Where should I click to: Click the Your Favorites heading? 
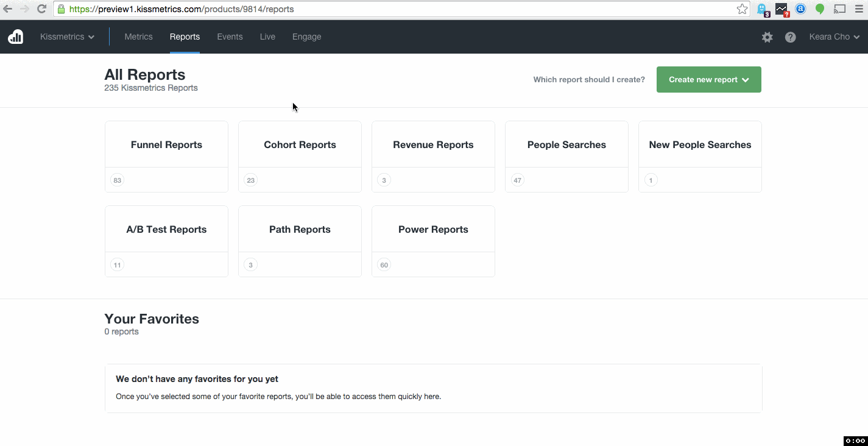pos(152,319)
